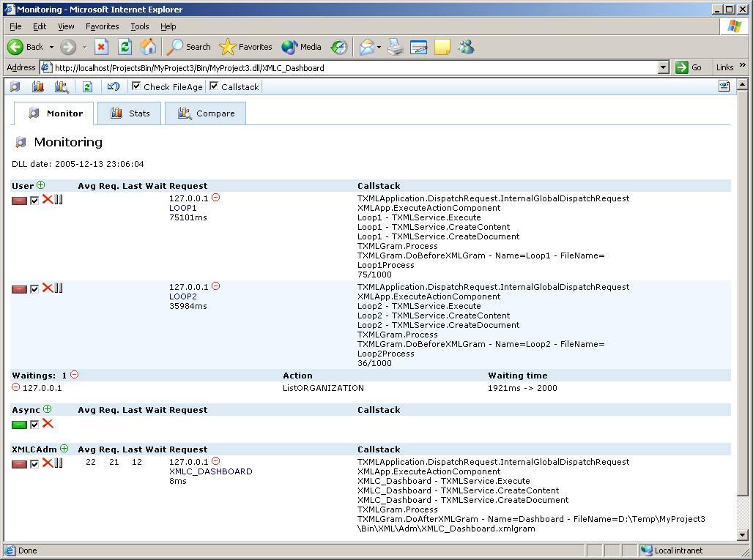The image size is (753, 560).
Task: Uncheck the checkbox in the XMLCAdm row
Action: pyautogui.click(x=34, y=463)
